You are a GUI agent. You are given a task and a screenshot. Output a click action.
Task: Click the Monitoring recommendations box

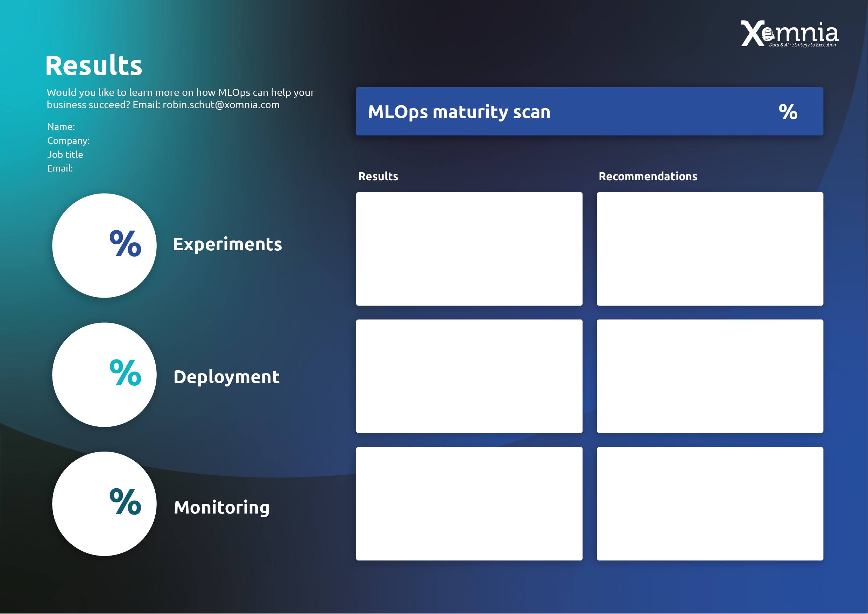[x=710, y=503]
